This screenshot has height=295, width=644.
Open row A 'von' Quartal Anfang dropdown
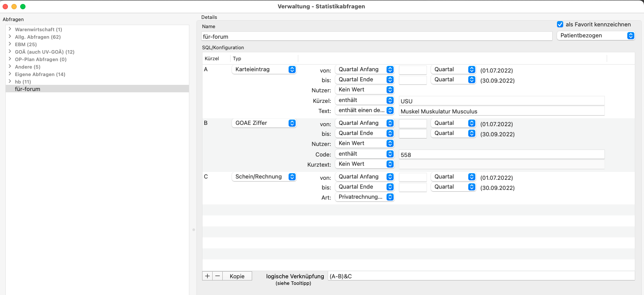tap(365, 69)
